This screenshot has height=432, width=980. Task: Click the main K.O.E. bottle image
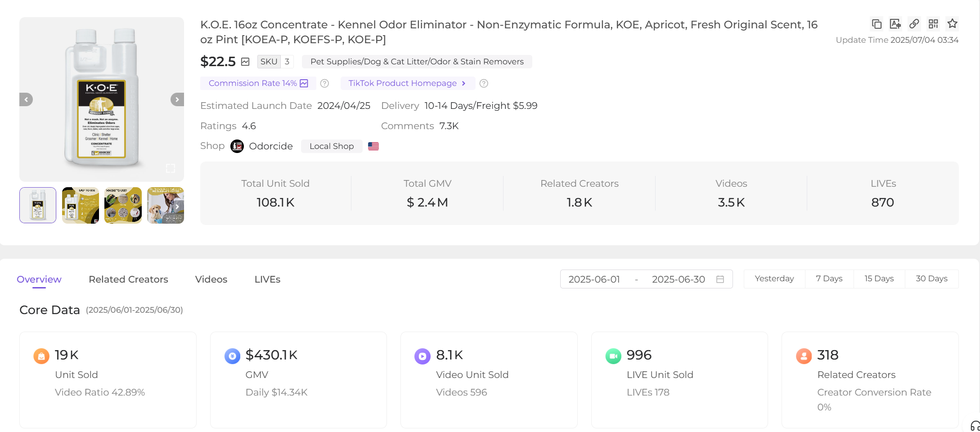pyautogui.click(x=102, y=99)
